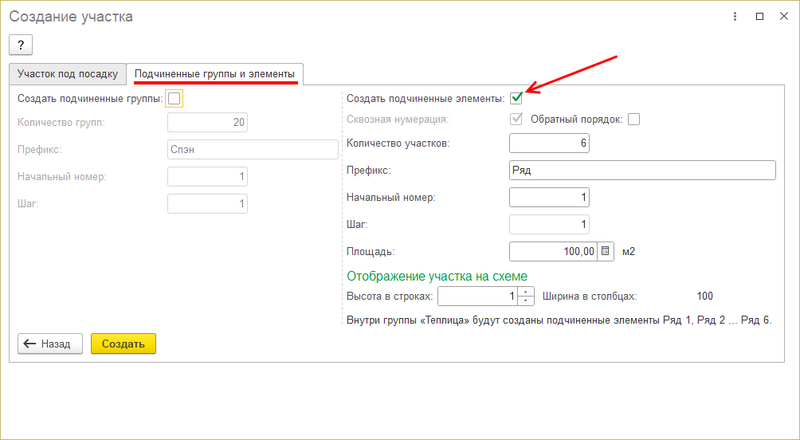This screenshot has width=800, height=440.
Task: Enable Создать подчиненные группы checkbox
Action: (174, 99)
